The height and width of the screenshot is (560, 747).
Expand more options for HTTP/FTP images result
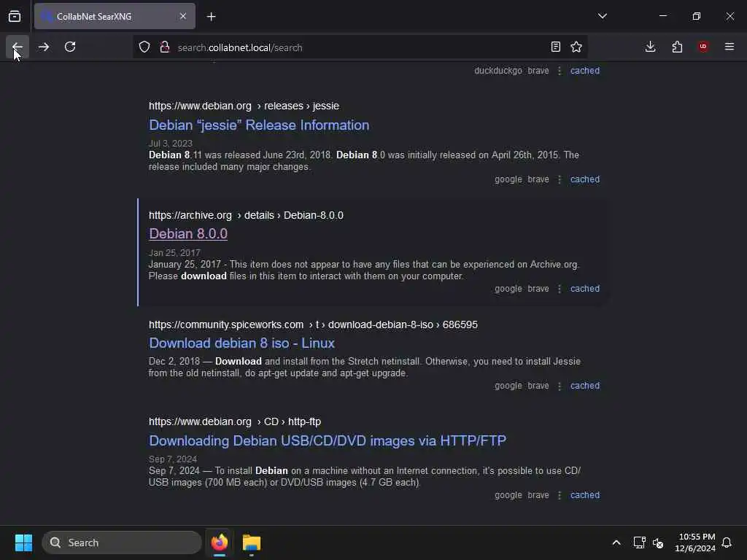click(x=560, y=495)
